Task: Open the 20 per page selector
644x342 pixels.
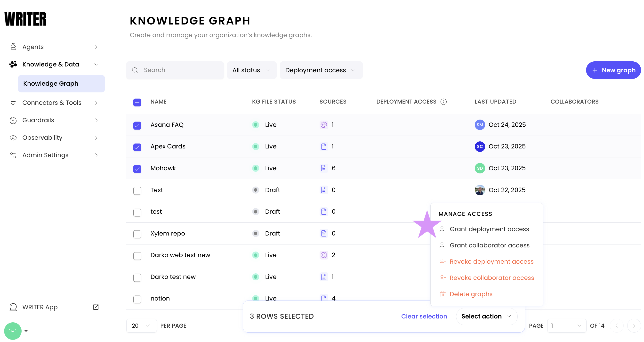Action: tap(141, 326)
